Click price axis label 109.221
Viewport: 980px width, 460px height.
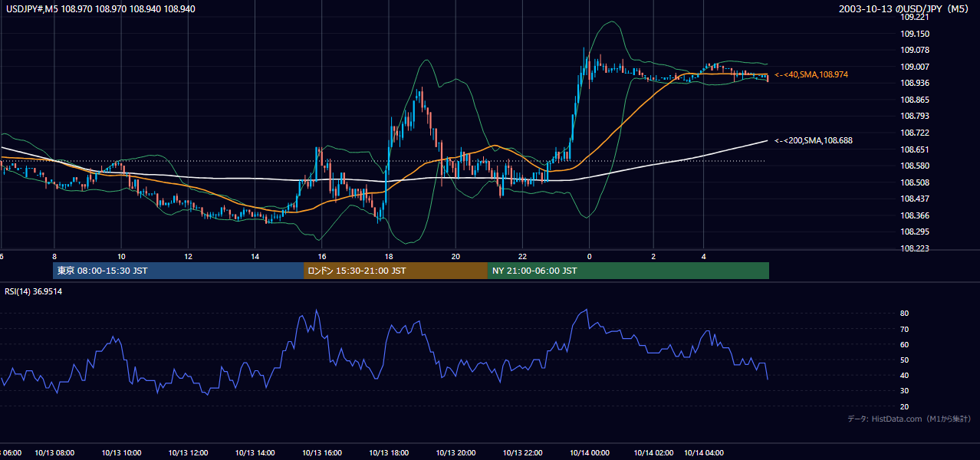click(x=915, y=17)
